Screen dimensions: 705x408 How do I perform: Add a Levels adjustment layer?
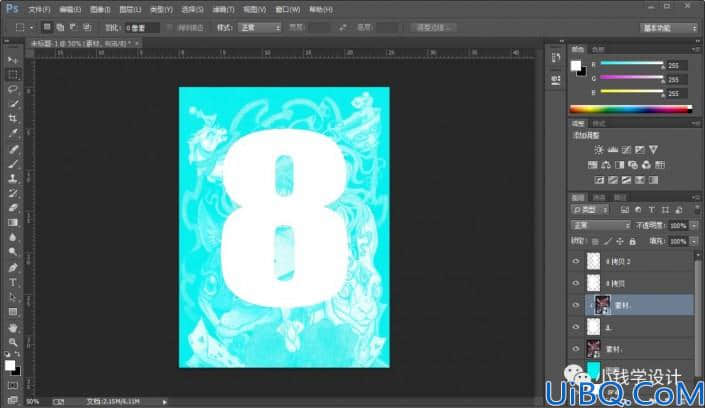(x=612, y=150)
